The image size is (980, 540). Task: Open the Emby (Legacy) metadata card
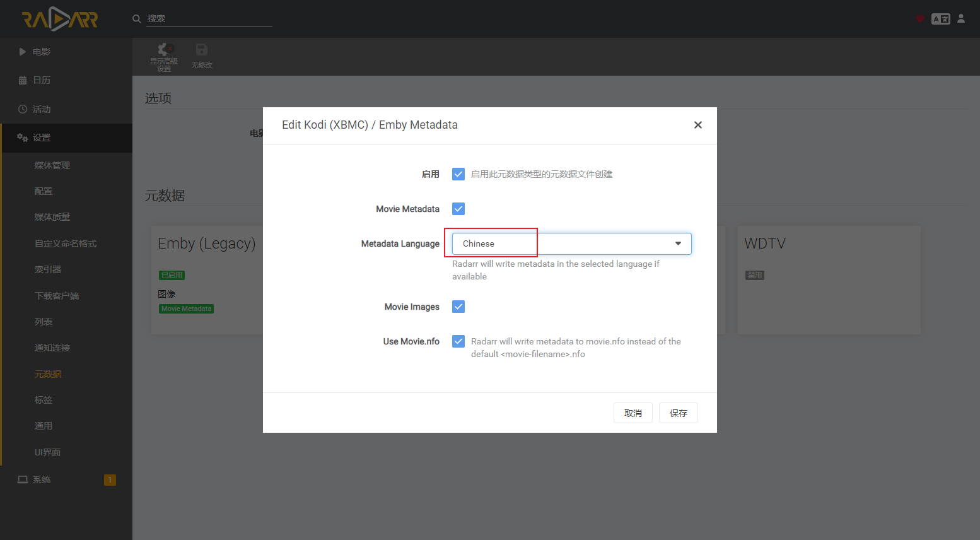[207, 280]
